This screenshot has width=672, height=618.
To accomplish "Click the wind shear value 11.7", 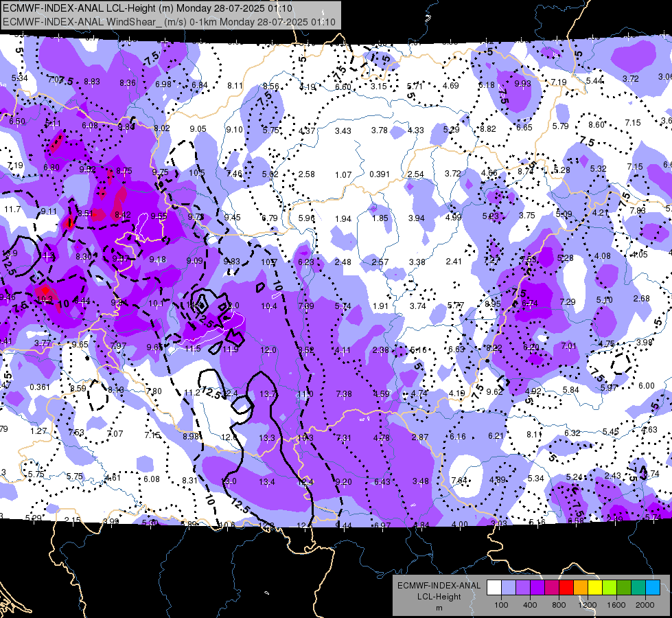I will coord(12,209).
